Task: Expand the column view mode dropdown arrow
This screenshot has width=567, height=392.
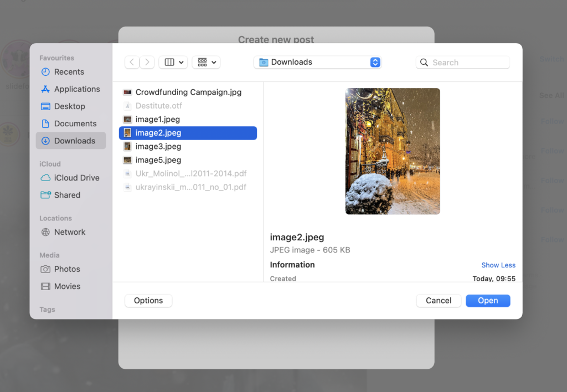Action: click(181, 63)
